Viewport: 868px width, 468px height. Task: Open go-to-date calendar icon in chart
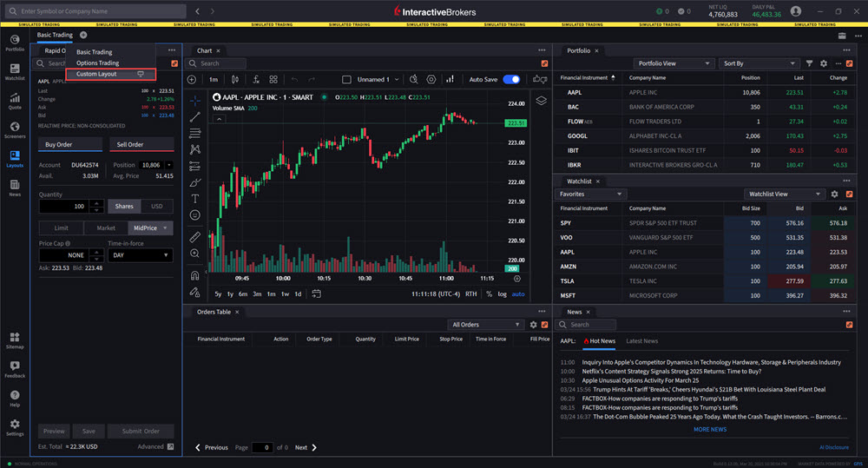coord(316,293)
